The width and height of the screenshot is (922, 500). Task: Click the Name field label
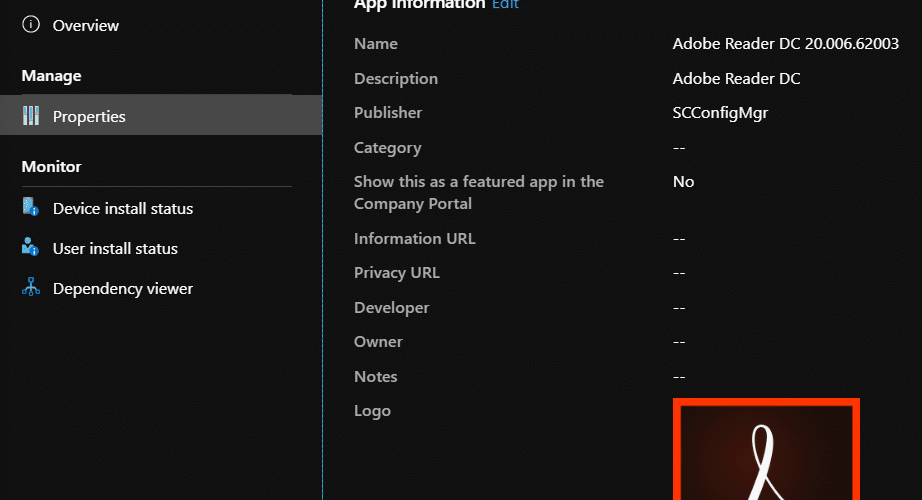click(x=376, y=44)
